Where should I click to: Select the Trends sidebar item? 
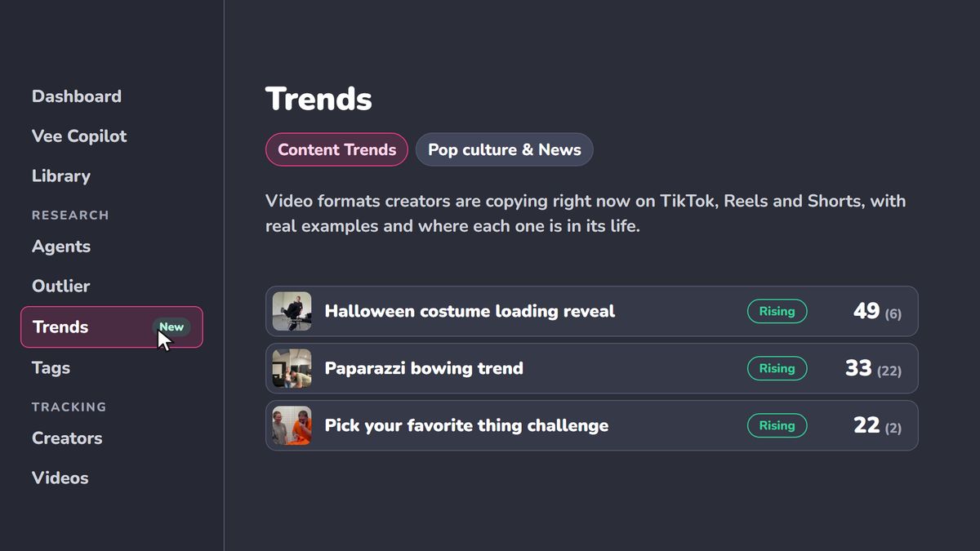tap(112, 327)
